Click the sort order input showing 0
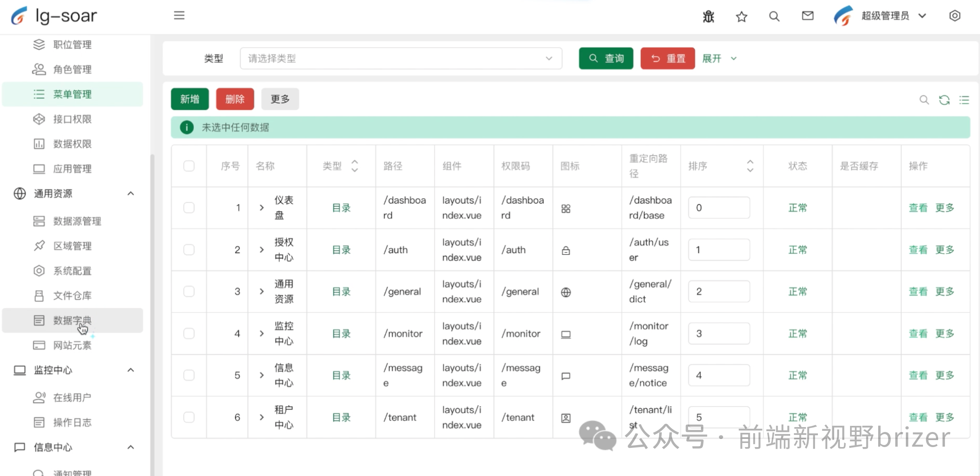Viewport: 980px width, 476px height. 719,207
